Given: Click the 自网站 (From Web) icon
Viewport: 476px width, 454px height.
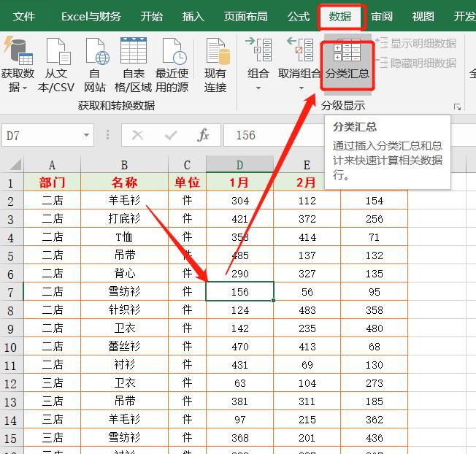Looking at the screenshot, I should pyautogui.click(x=96, y=51).
